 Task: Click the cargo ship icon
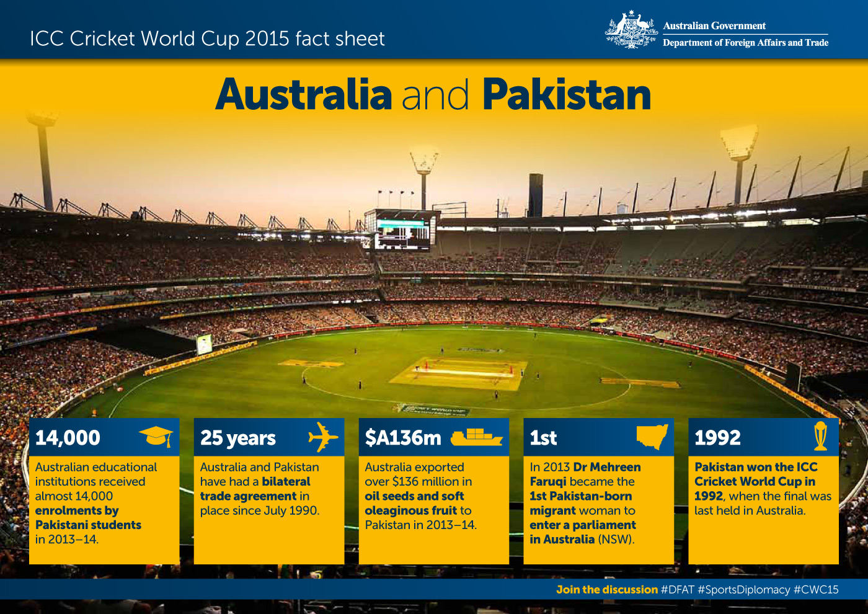[476, 437]
